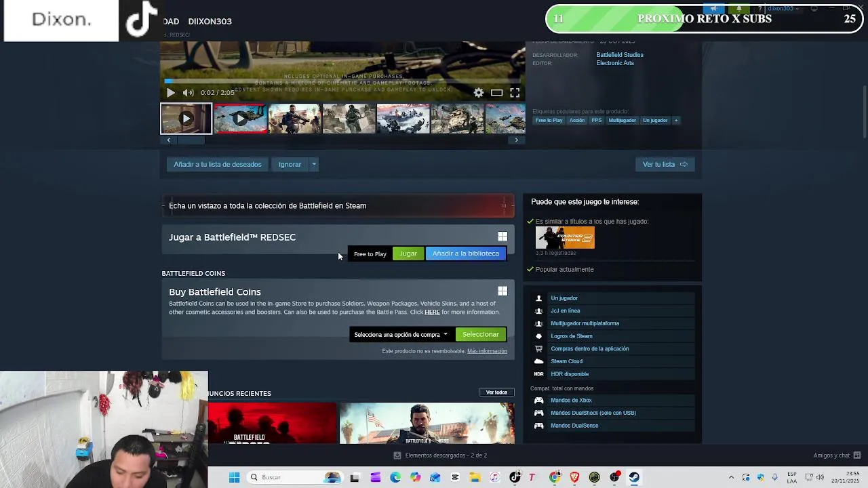Image resolution: width=868 pixels, height=488 pixels.
Task: Click JcJ en línea feature icon
Action: [x=539, y=311]
